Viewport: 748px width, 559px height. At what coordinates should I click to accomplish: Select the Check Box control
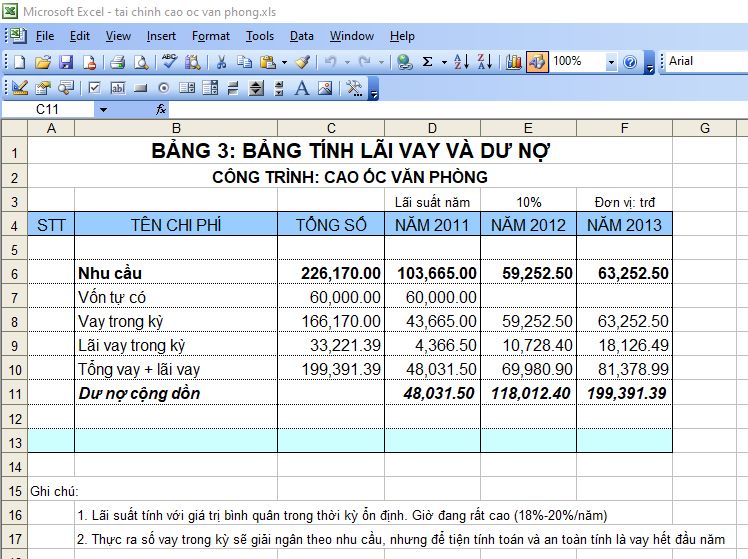pos(95,88)
